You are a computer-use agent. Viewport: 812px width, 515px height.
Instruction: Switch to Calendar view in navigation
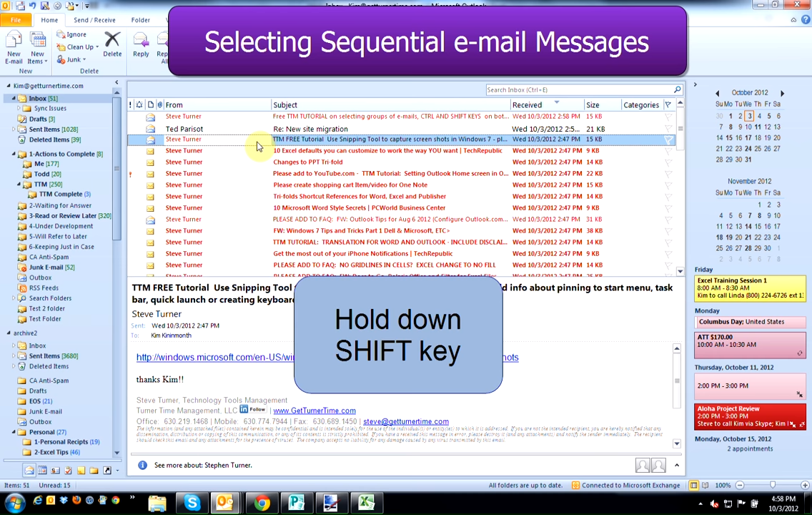pyautogui.click(x=42, y=471)
